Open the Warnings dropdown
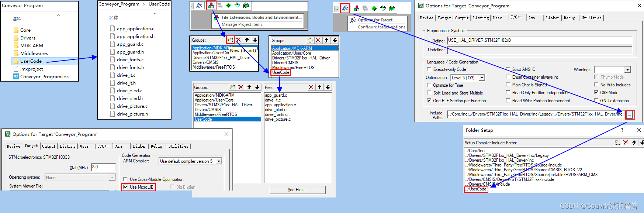The width and height of the screenshot is (644, 213). [627, 69]
